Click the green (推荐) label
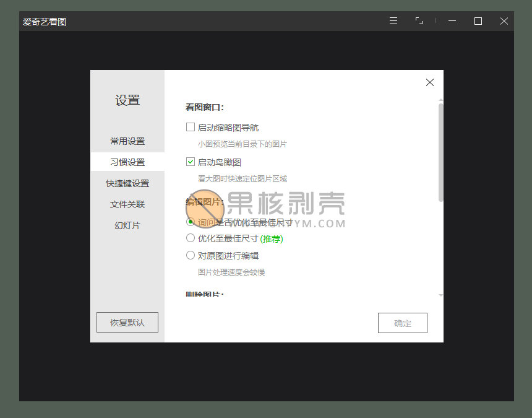This screenshot has width=532, height=418. point(272,239)
